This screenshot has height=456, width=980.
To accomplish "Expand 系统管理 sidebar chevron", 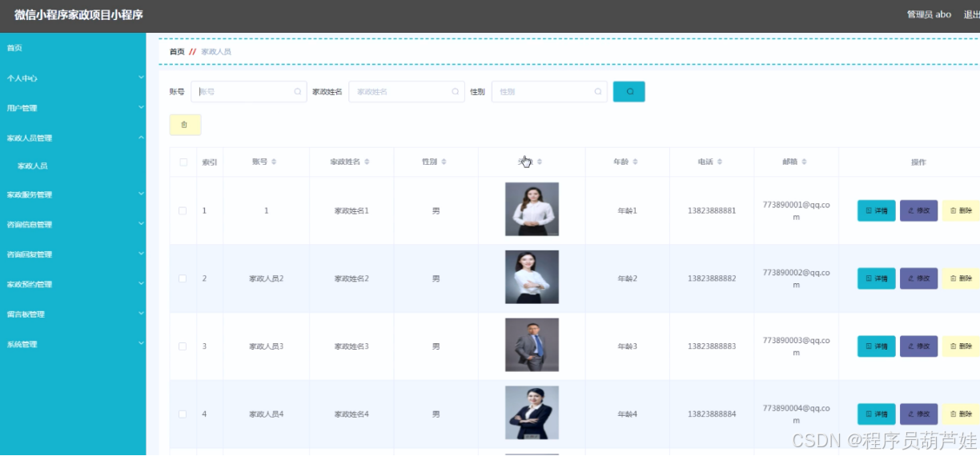I will coord(141,344).
